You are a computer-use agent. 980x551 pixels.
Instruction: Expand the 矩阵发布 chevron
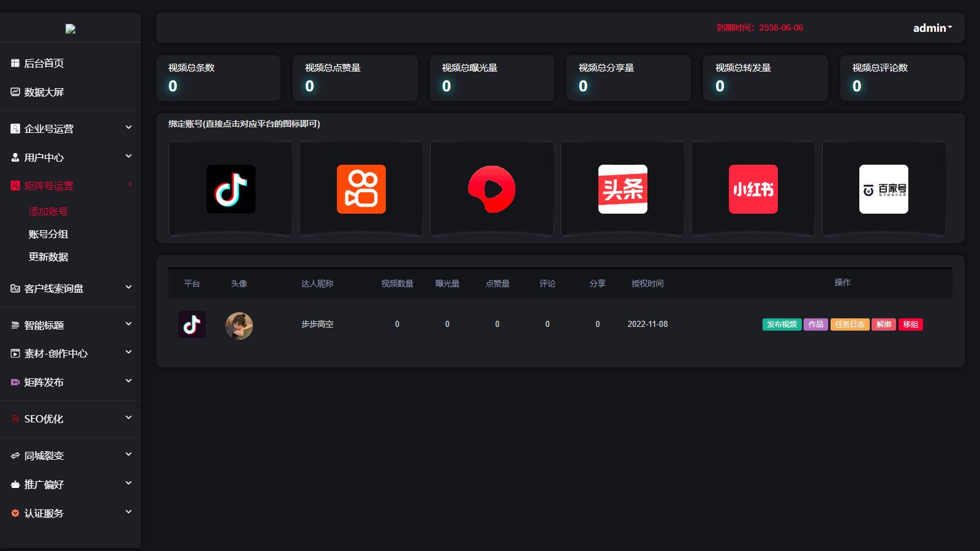pos(129,381)
